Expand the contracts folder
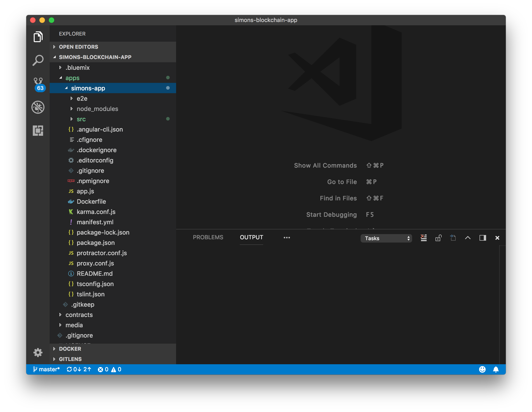The width and height of the screenshot is (532, 412). 79,315
